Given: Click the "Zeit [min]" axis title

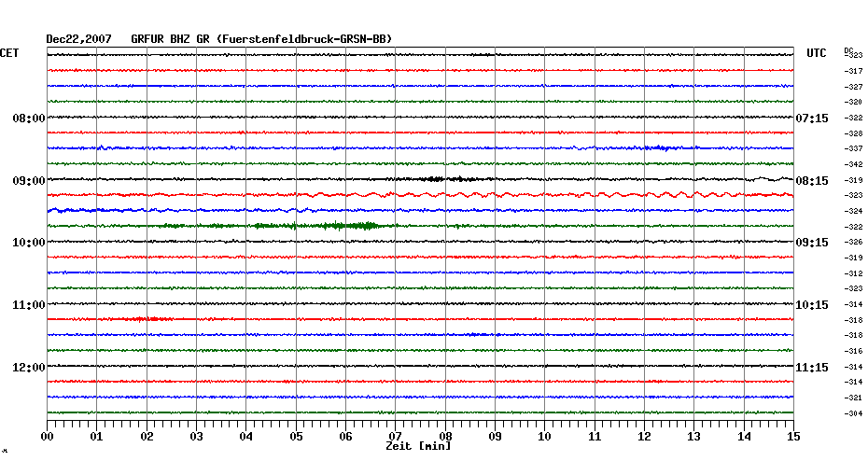Looking at the screenshot, I should coord(418,446).
